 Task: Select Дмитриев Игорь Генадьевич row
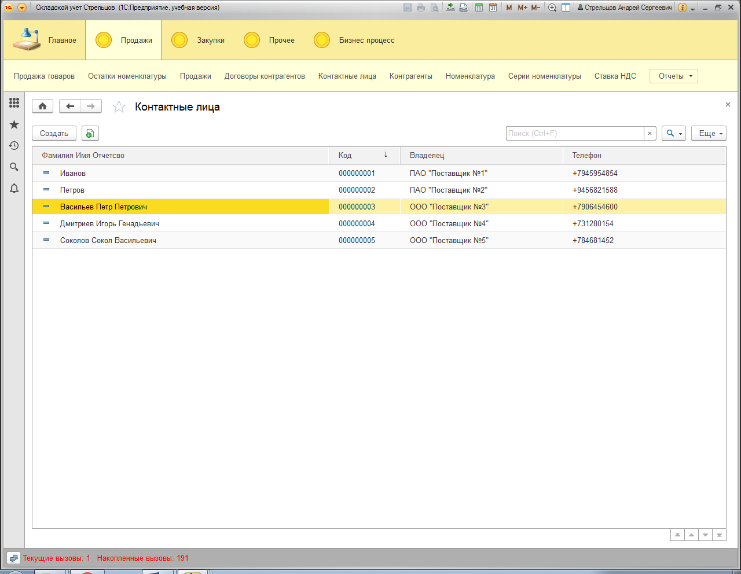point(379,223)
